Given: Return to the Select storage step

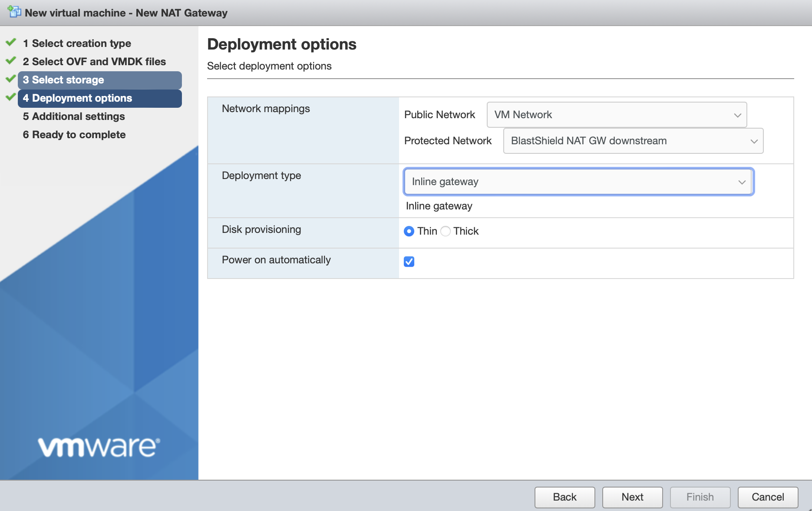Looking at the screenshot, I should click(x=63, y=80).
